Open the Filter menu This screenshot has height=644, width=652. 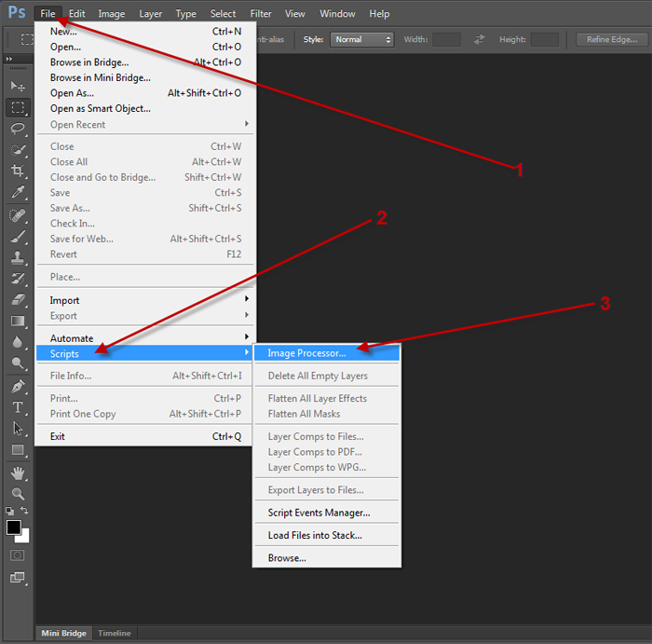coord(261,14)
